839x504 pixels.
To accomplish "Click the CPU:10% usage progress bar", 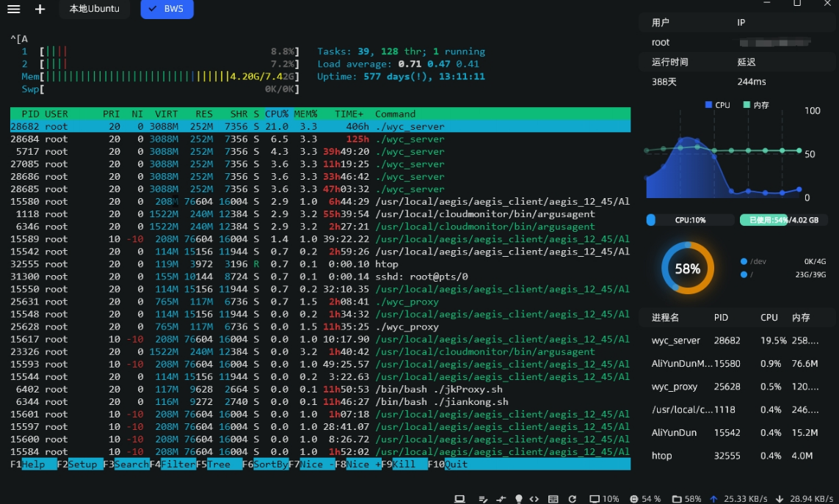I will [x=689, y=220].
